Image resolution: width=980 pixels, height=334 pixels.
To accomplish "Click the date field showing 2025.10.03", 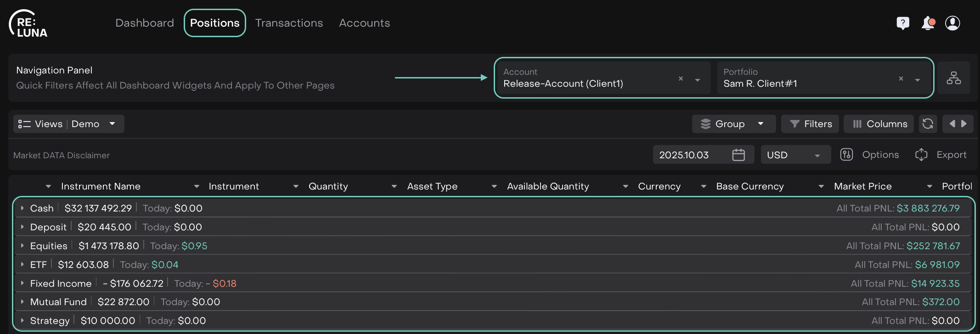I will [684, 155].
